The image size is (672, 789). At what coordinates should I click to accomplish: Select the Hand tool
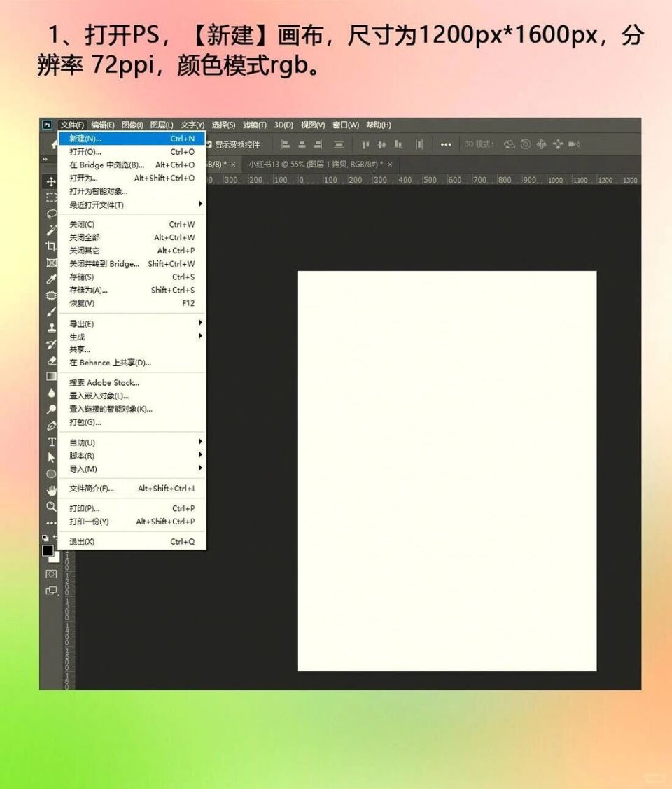point(50,489)
